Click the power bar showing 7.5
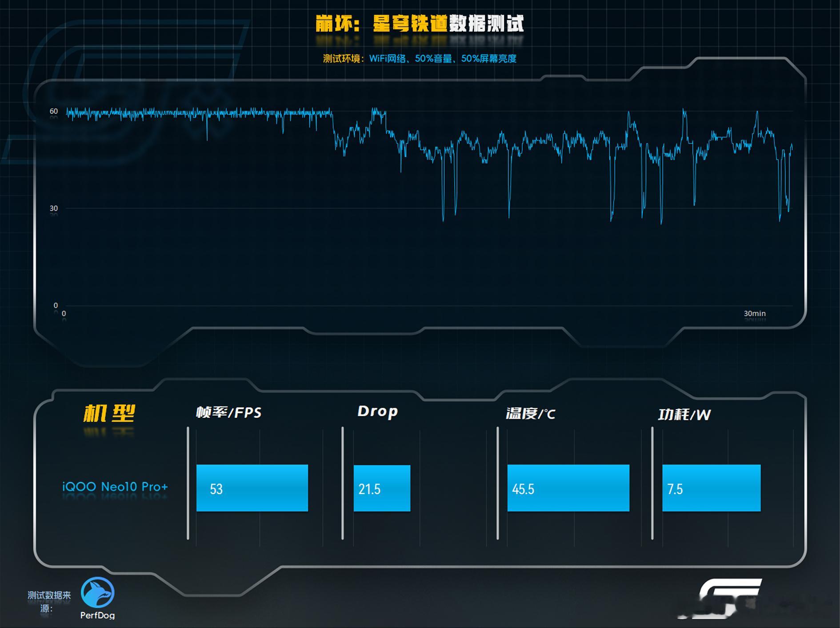Screen dimensions: 840x628 [712, 488]
